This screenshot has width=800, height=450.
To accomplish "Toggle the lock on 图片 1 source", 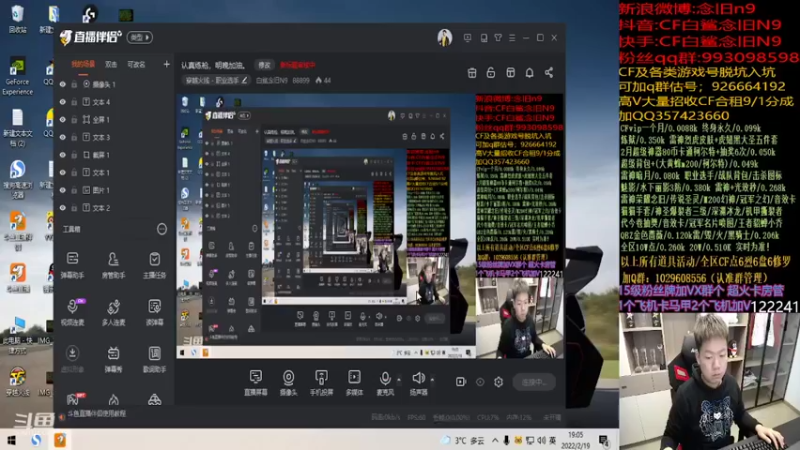I will 74,190.
